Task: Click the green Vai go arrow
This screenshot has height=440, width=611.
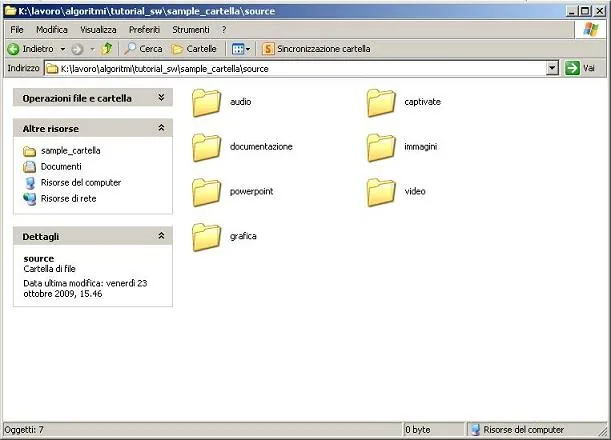Action: click(572, 68)
